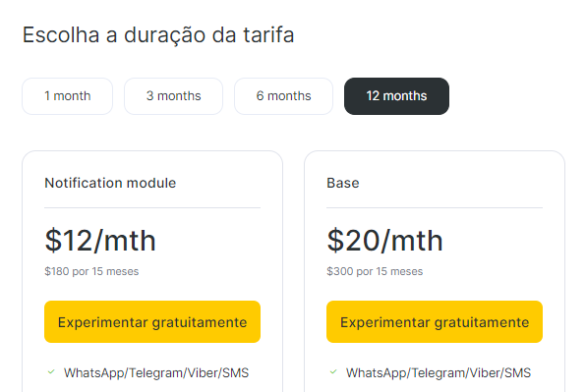Start free trial for Notification module

point(152,322)
